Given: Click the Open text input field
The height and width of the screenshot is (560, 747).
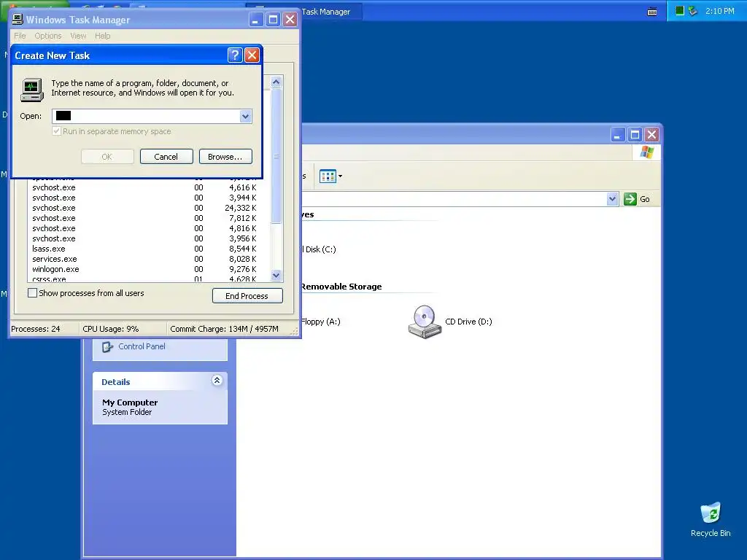Looking at the screenshot, I should coord(146,116).
